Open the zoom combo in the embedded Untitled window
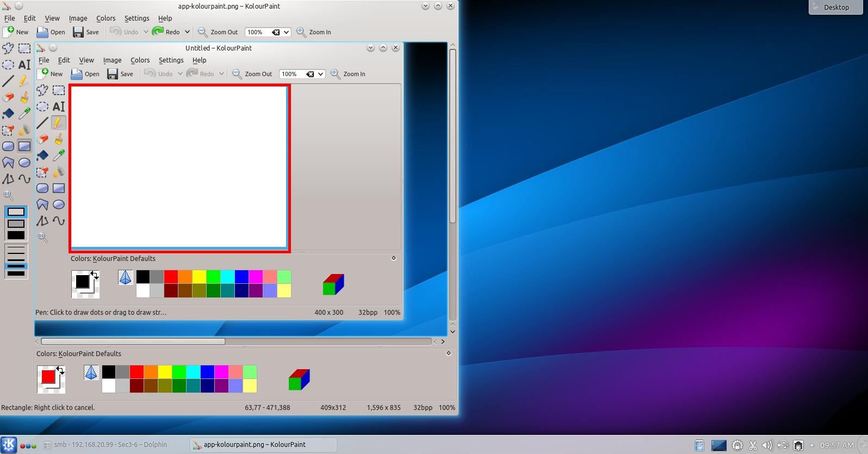The image size is (868, 454). coord(302,74)
